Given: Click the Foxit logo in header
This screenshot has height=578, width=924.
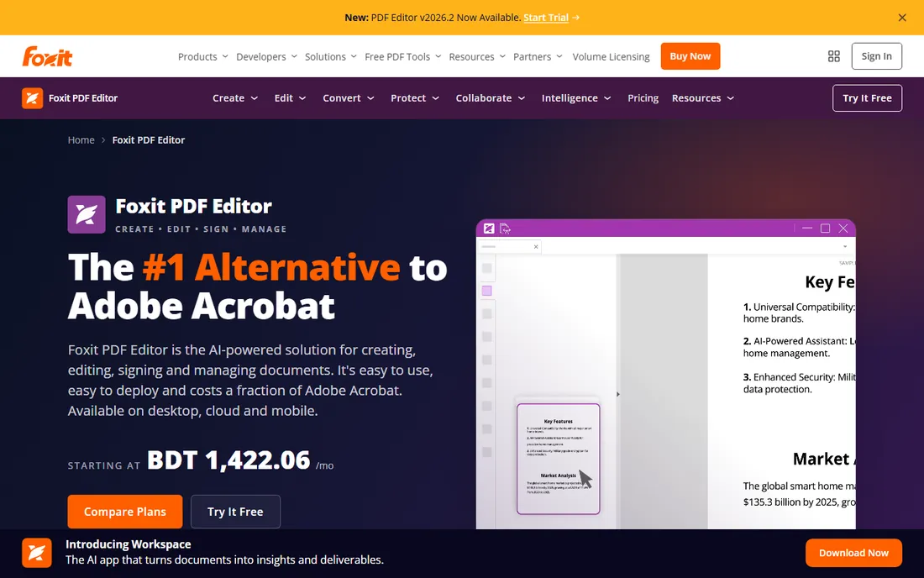Looking at the screenshot, I should [47, 56].
